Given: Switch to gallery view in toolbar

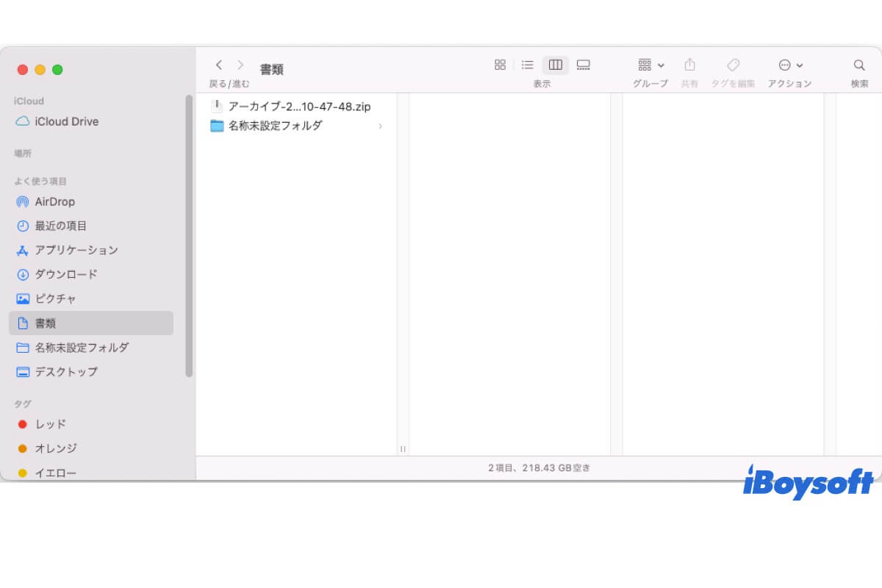Looking at the screenshot, I should click(x=584, y=65).
